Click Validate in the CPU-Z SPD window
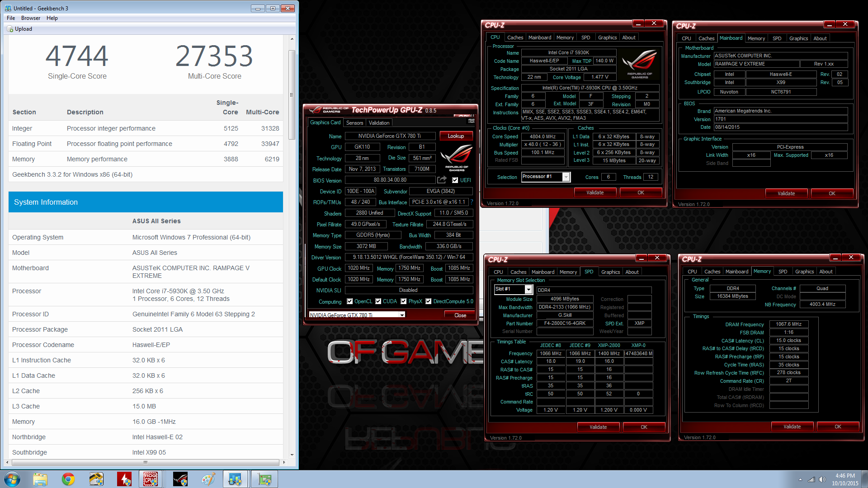Image resolution: width=868 pixels, height=488 pixels. point(598,427)
